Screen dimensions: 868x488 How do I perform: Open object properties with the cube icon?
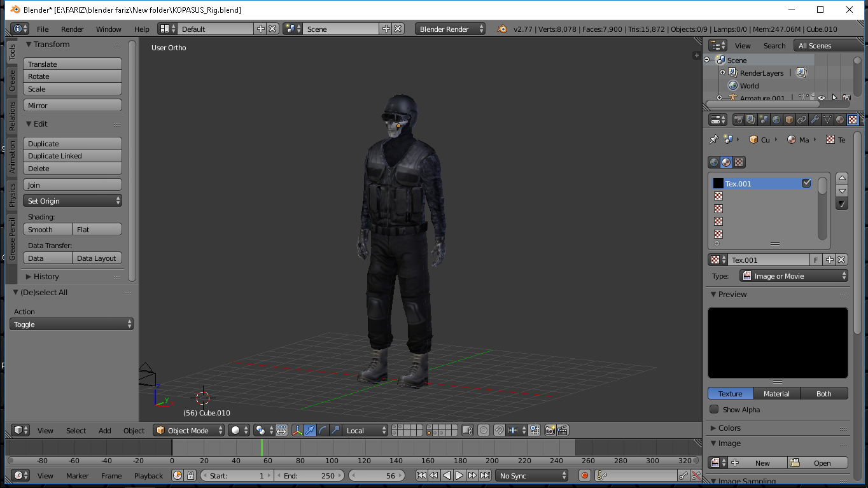789,119
